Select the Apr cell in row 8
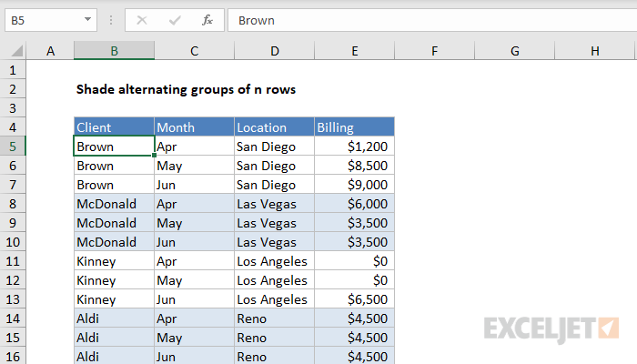637x364 pixels. [194, 204]
